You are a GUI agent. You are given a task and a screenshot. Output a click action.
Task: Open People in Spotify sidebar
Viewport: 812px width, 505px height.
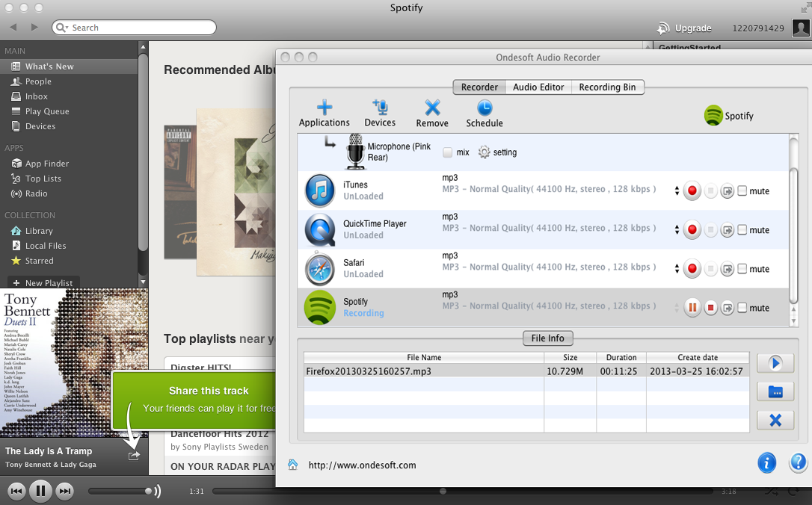coord(69,81)
